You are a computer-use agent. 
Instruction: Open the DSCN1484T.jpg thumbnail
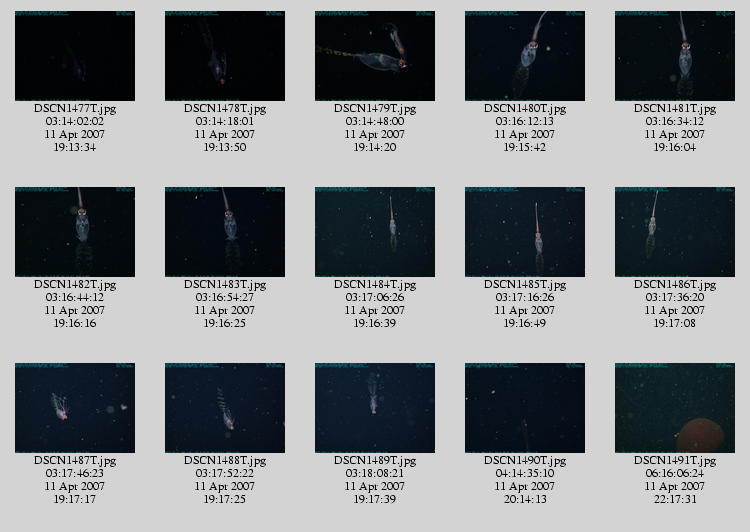click(375, 232)
